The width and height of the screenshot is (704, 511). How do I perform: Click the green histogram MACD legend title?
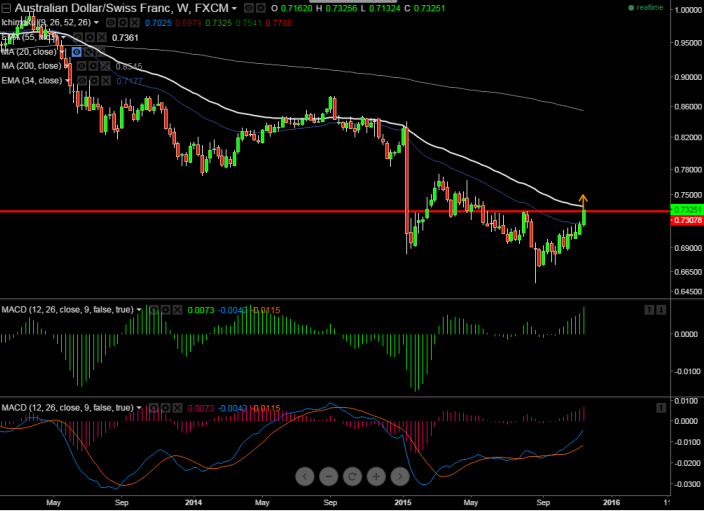[67, 310]
